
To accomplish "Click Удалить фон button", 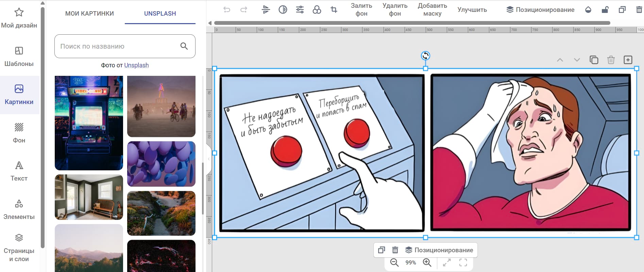I will tap(395, 10).
